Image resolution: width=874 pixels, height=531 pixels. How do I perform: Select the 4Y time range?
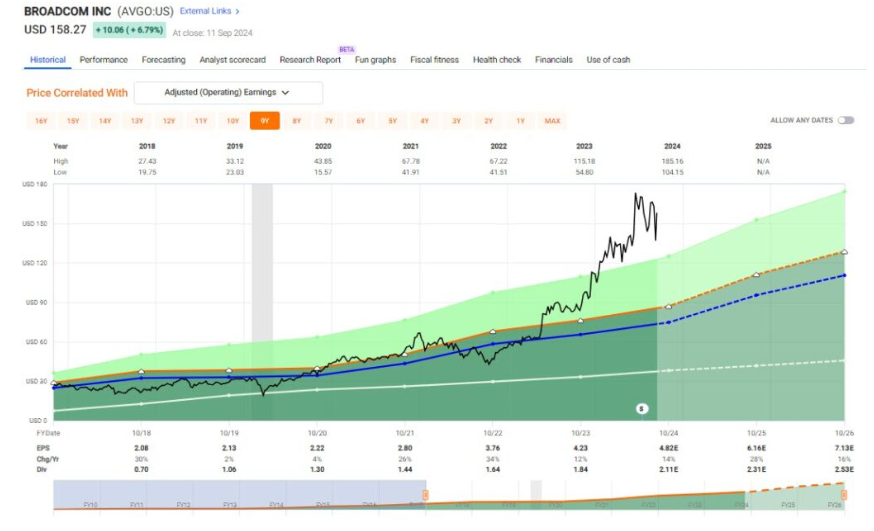[x=424, y=121]
